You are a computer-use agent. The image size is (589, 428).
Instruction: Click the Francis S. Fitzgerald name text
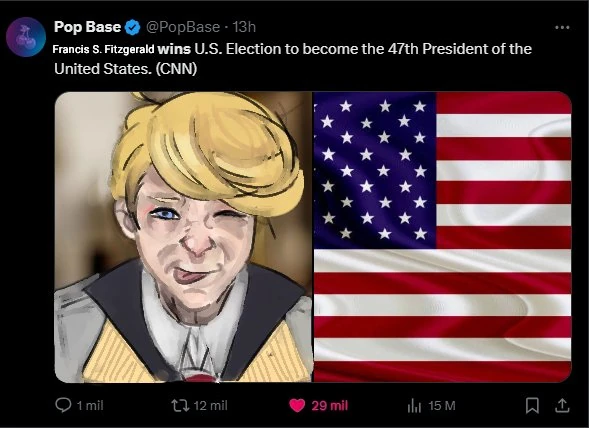coord(103,49)
